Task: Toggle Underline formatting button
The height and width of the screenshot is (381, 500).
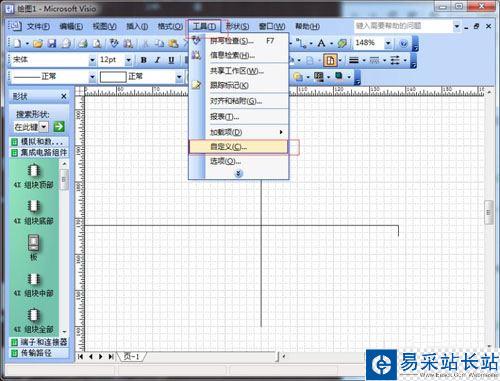Action: coord(171,60)
